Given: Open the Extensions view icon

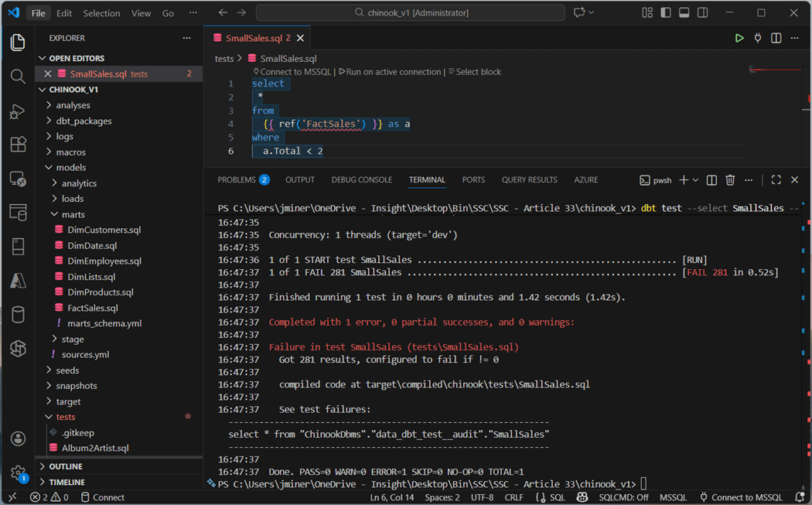Looking at the screenshot, I should 18,145.
